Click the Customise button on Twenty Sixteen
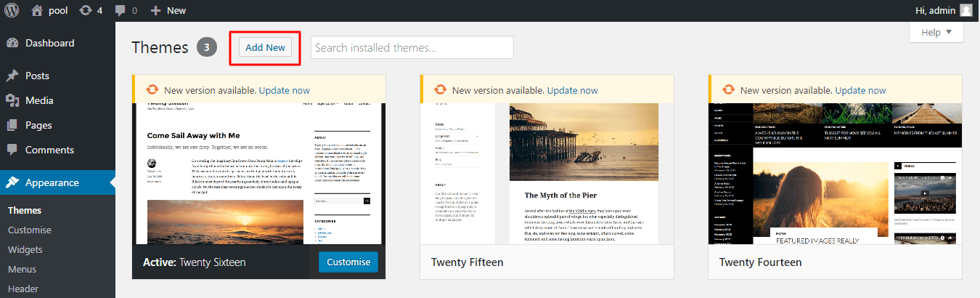 (348, 262)
